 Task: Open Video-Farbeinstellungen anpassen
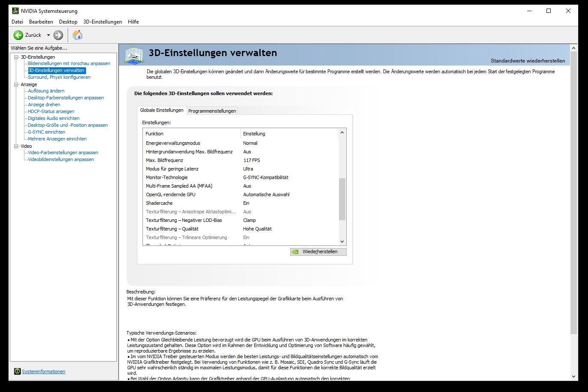pos(63,153)
